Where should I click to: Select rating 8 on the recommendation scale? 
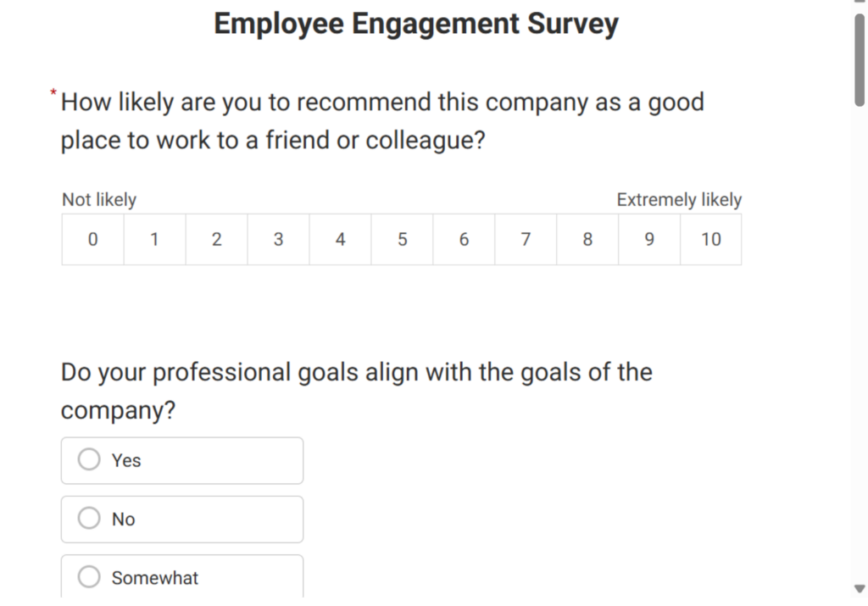coord(587,239)
